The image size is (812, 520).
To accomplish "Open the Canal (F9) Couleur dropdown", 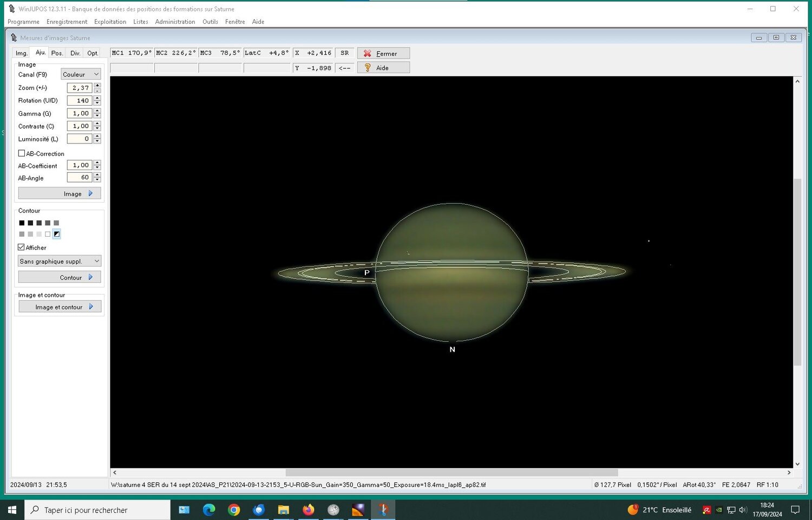I will tap(81, 74).
